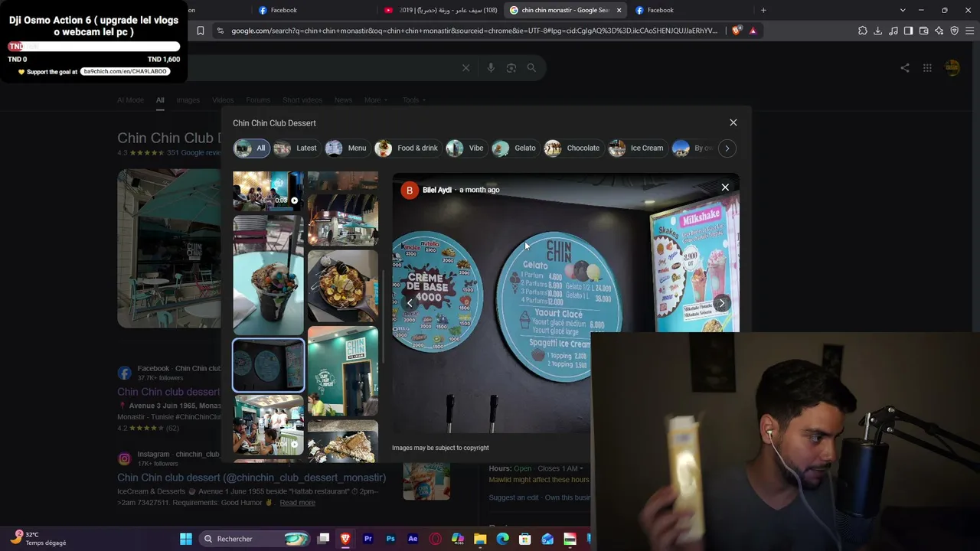Launch Photoshop from the taskbar
Screen dimensions: 980x551
pos(390,539)
